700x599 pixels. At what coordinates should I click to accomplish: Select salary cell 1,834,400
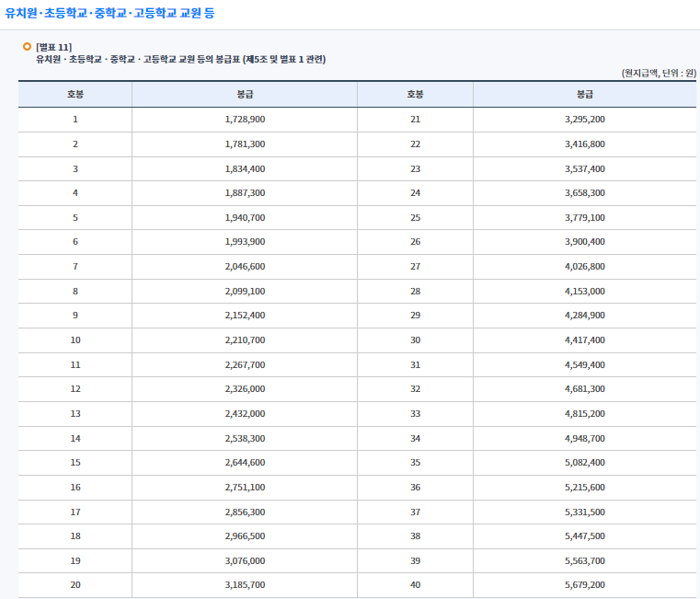245,169
